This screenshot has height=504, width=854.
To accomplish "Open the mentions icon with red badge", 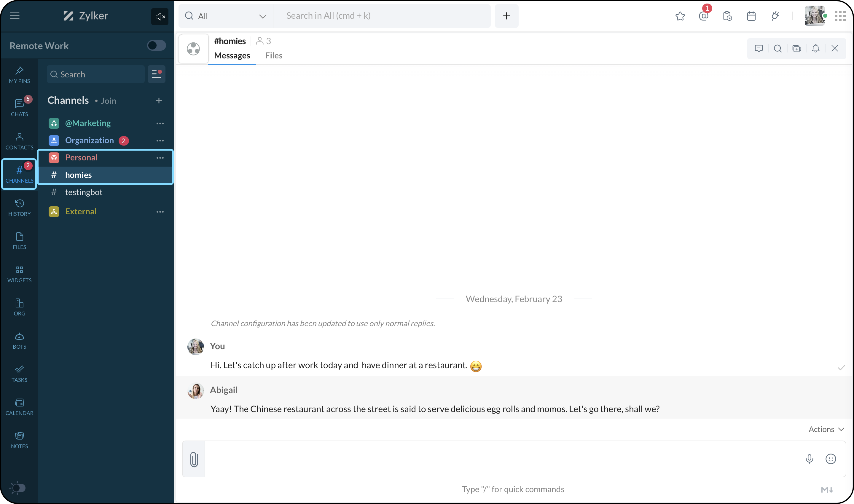I will [704, 16].
